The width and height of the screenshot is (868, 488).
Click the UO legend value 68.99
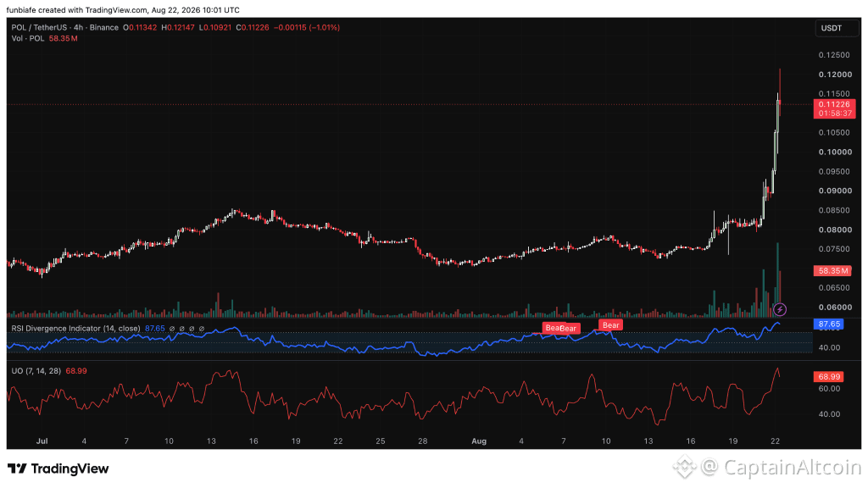75,371
